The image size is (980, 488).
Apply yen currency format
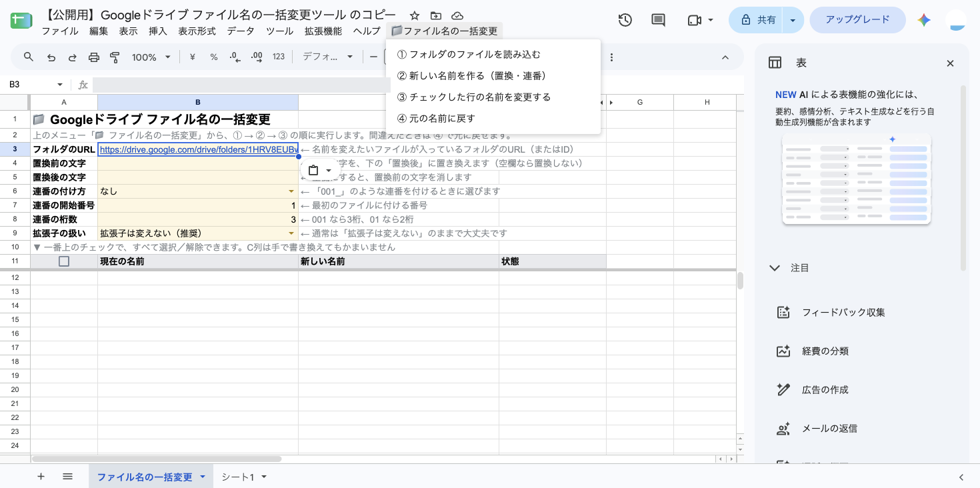click(193, 57)
